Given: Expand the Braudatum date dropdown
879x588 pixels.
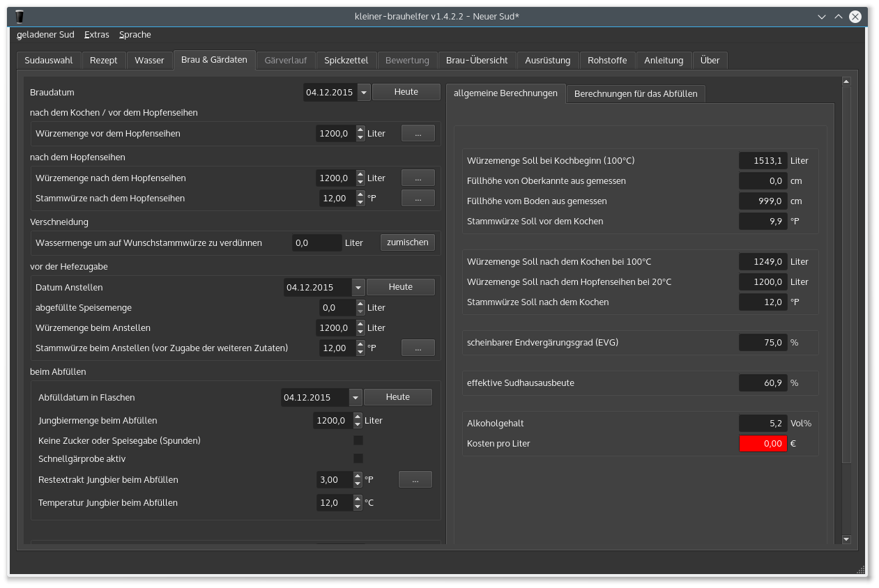Looking at the screenshot, I should (363, 93).
